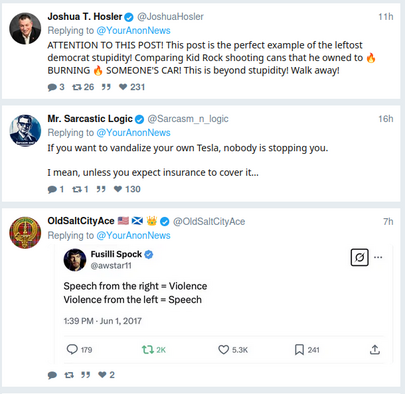405x394 pixels.
Task: Open more options menu on Fusilli Spock tweet
Action: 378,257
